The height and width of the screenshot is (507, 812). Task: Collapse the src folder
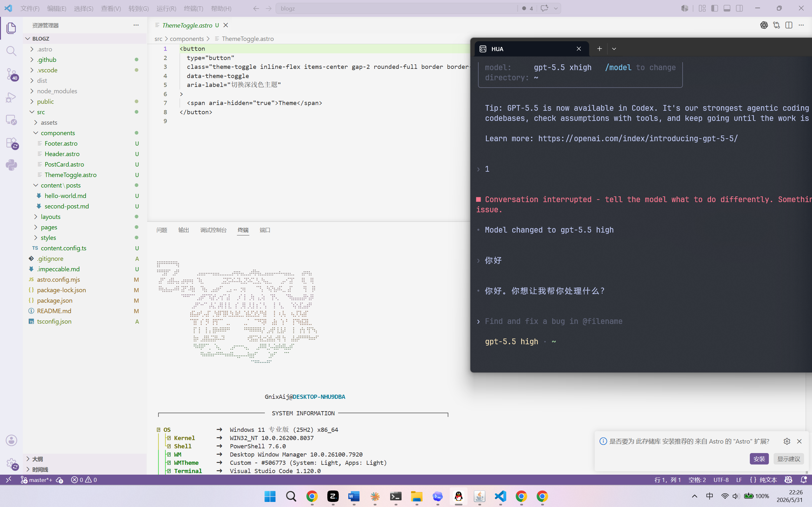85,112
